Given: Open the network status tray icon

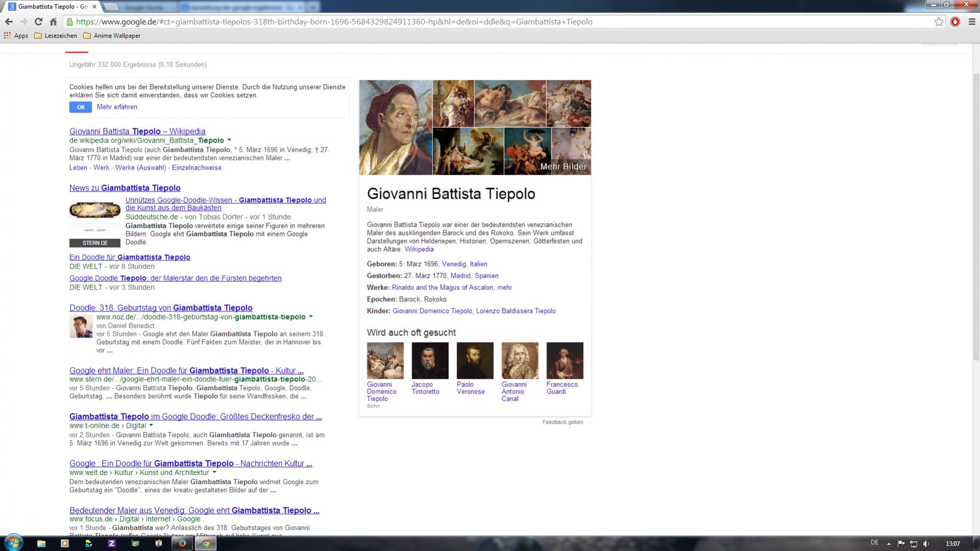Looking at the screenshot, I should [x=914, y=543].
